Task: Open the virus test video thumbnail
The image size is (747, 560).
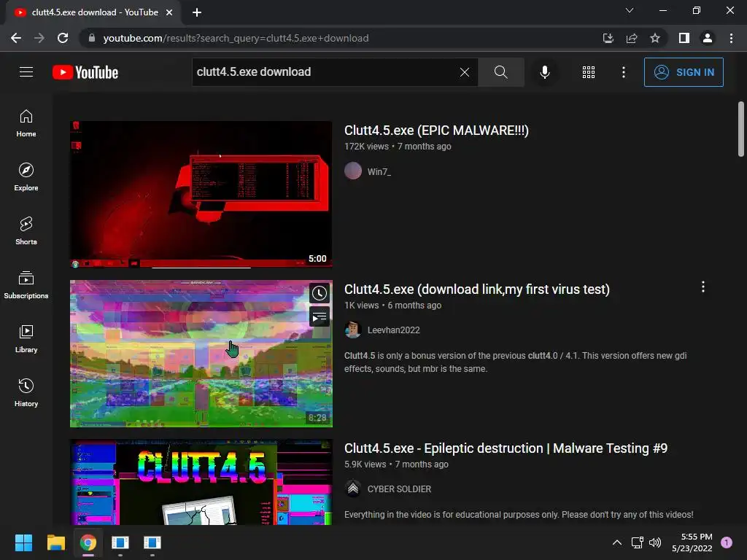Action: point(201,354)
